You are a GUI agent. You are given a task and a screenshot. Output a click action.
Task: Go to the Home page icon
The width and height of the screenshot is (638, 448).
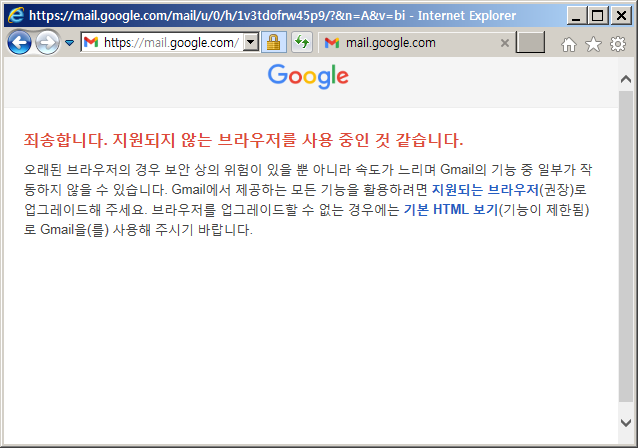(x=569, y=44)
